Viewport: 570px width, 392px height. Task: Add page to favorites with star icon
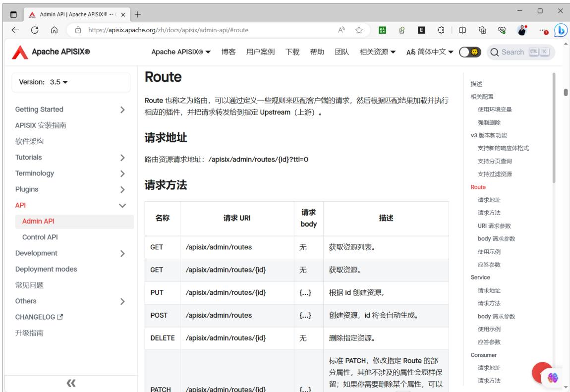click(x=359, y=30)
